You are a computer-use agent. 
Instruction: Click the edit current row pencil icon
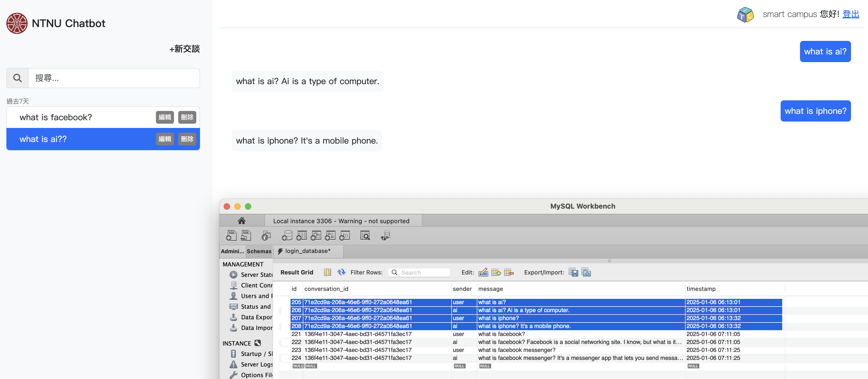click(x=483, y=272)
